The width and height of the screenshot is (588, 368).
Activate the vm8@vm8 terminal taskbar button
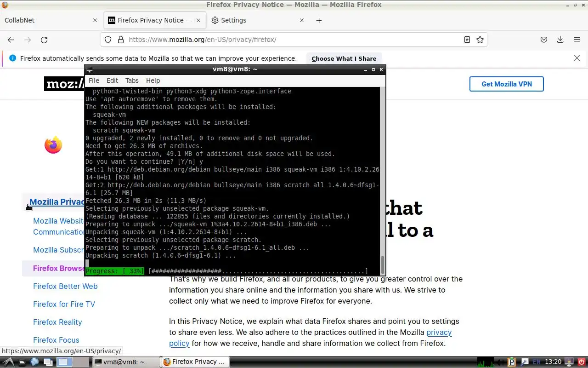(x=126, y=362)
